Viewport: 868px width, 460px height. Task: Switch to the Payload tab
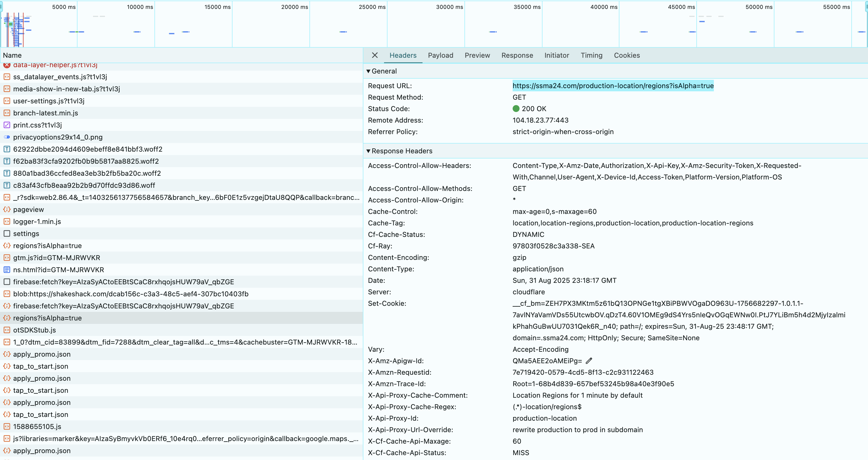(x=440, y=55)
